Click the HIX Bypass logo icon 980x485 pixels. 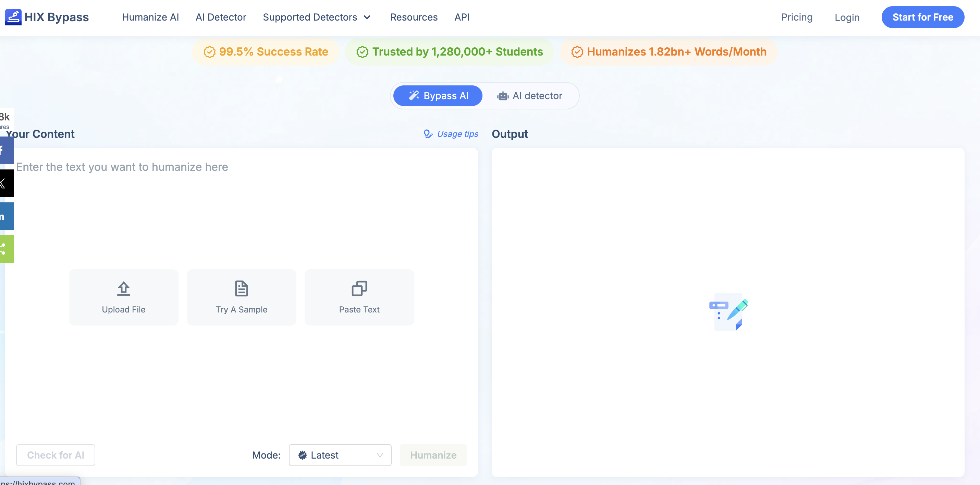13,17
